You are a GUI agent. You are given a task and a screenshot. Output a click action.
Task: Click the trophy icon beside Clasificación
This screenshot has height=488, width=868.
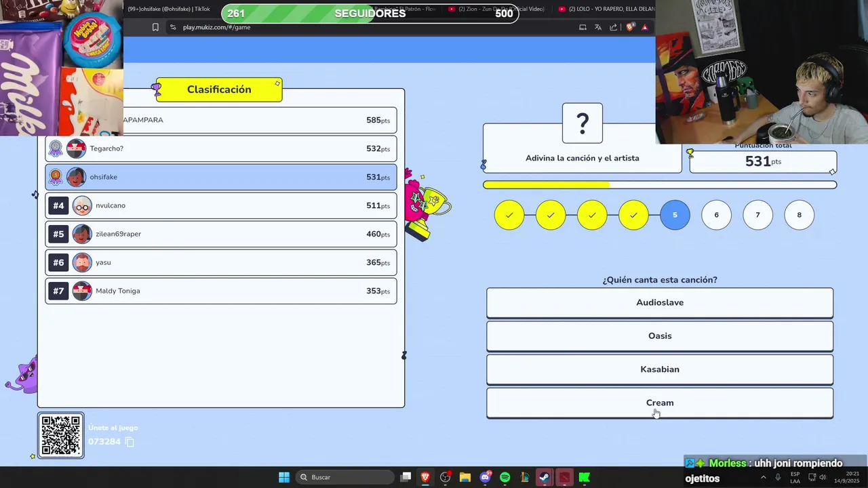[157, 89]
